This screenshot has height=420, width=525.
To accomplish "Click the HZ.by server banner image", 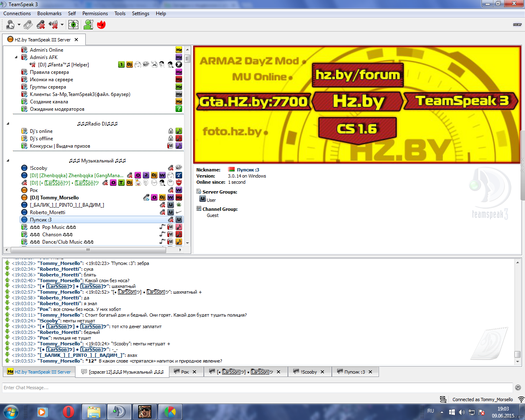I will tap(356, 105).
